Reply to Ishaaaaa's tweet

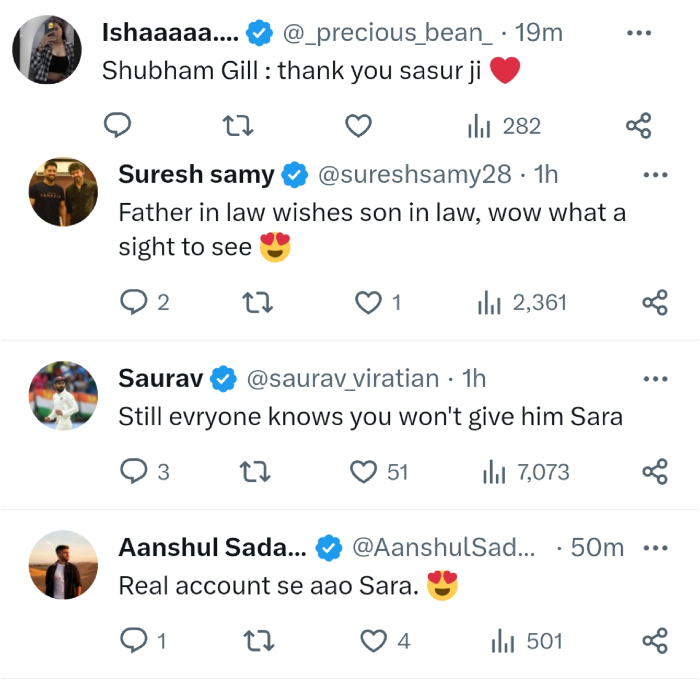[118, 125]
